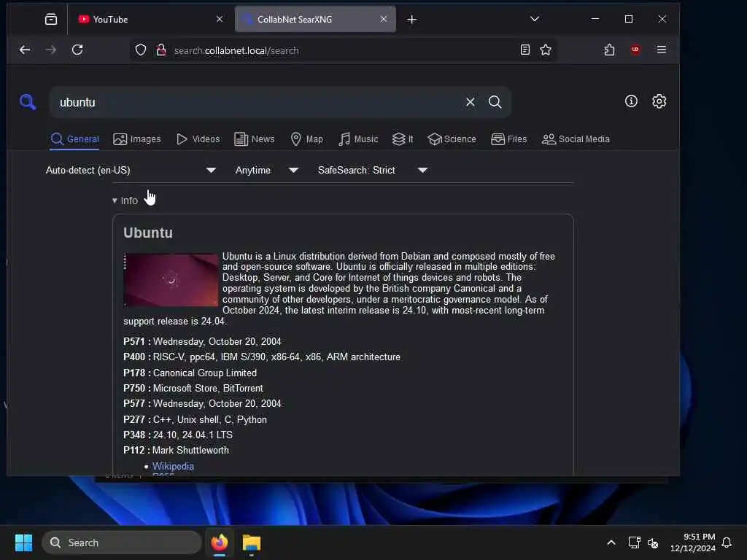Click the P348 24.10, 24.04.1 LTS row
The height and width of the screenshot is (560, 747).
click(178, 435)
